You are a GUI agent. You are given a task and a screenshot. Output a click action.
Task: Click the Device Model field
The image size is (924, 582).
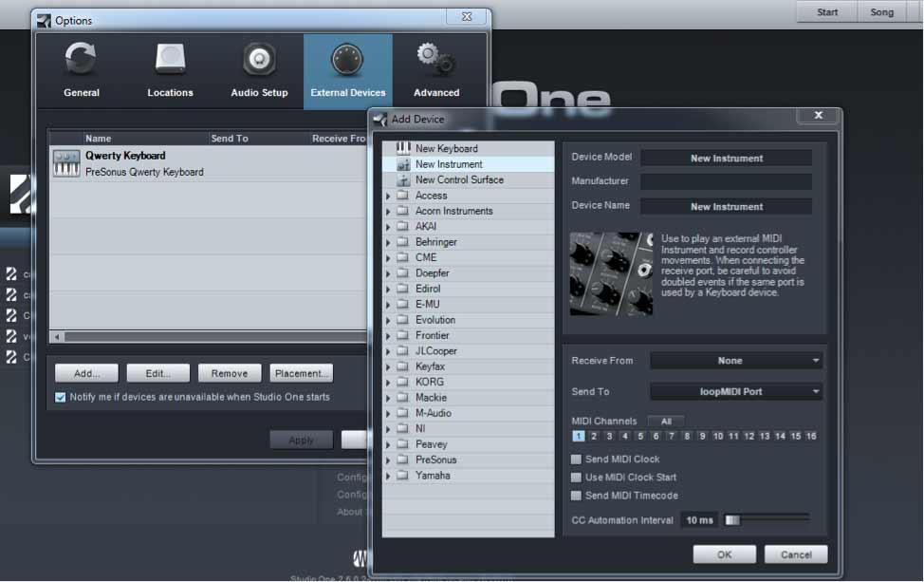(x=726, y=158)
